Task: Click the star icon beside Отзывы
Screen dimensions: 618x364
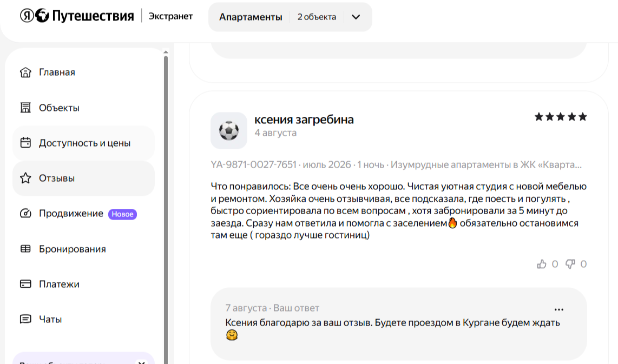Action: click(25, 178)
